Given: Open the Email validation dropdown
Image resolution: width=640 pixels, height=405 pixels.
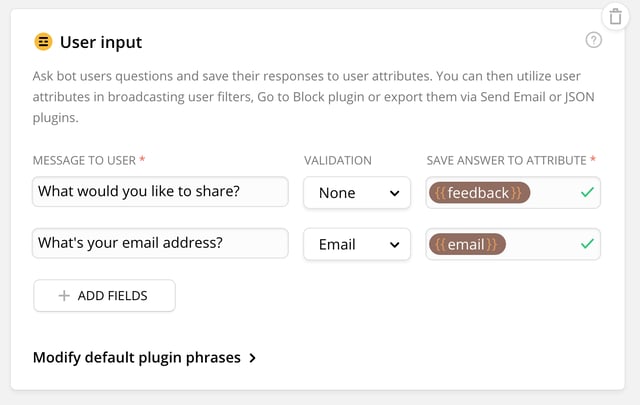Looking at the screenshot, I should tap(357, 244).
